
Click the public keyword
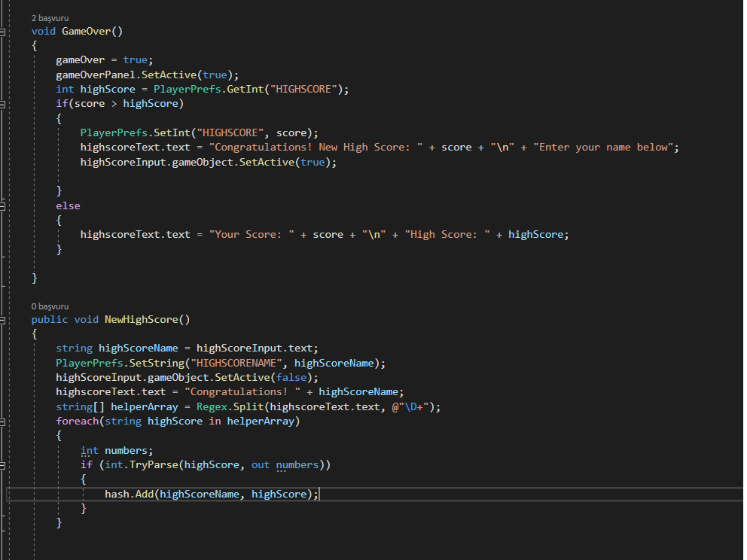(50, 320)
